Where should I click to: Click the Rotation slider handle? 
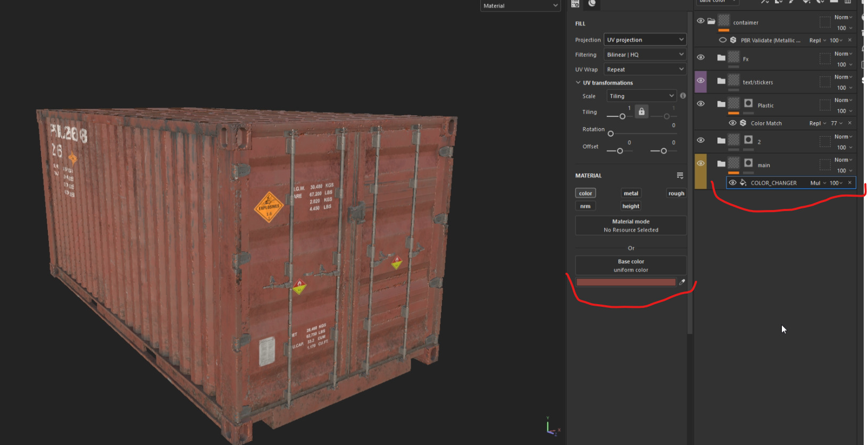(611, 133)
